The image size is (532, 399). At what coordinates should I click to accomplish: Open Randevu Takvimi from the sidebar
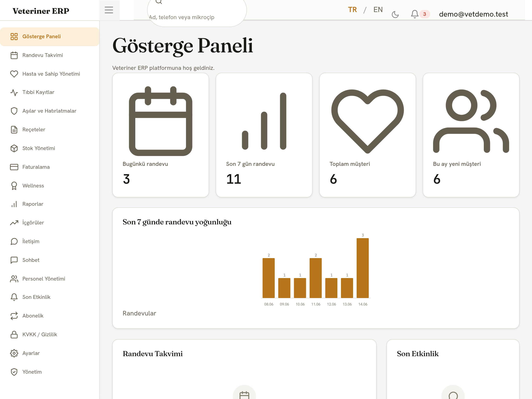point(50,55)
